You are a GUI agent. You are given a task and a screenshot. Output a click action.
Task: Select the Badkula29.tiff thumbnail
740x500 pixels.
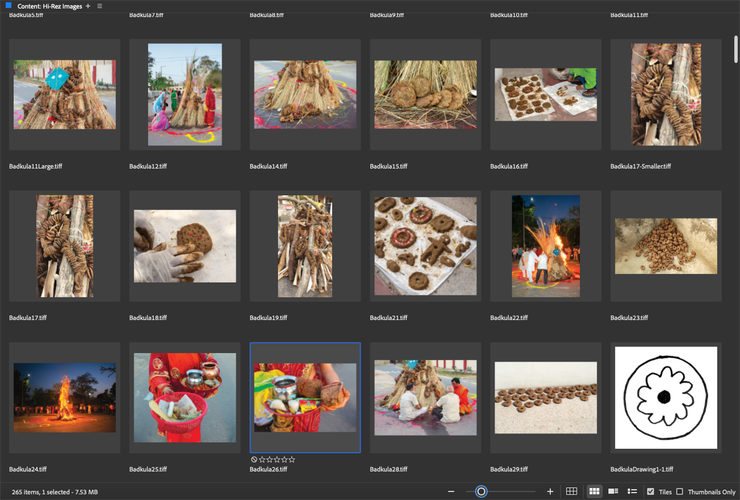[546, 398]
